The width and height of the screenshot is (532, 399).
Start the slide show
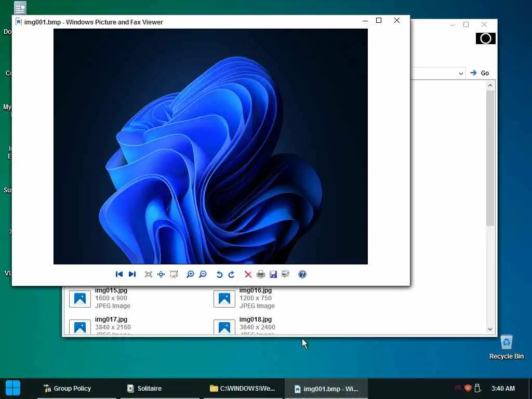point(174,274)
